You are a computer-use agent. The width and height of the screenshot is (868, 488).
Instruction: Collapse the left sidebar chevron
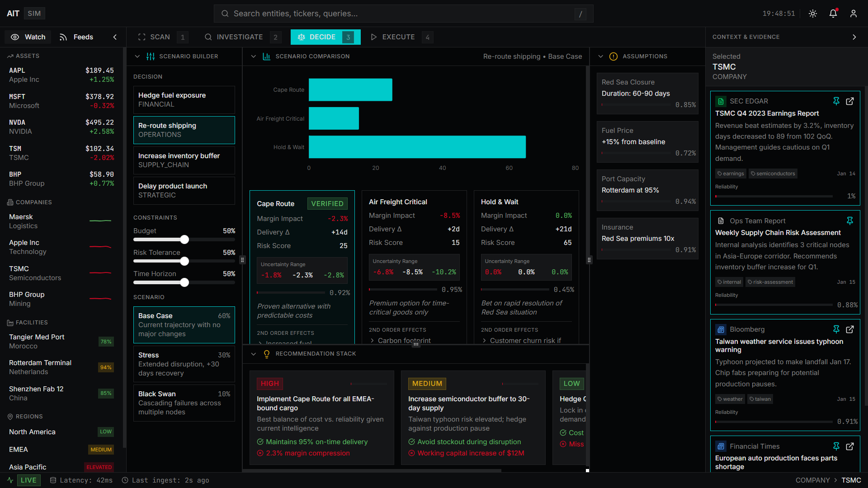coord(115,37)
